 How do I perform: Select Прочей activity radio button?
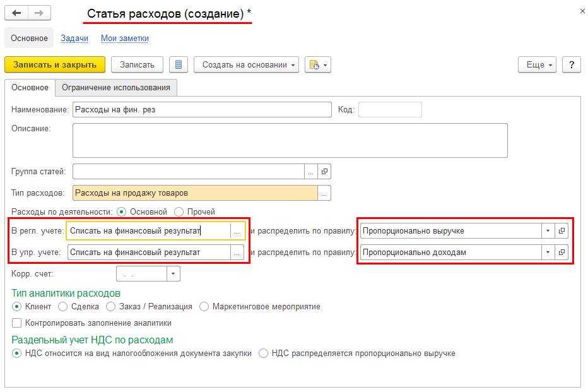[179, 211]
